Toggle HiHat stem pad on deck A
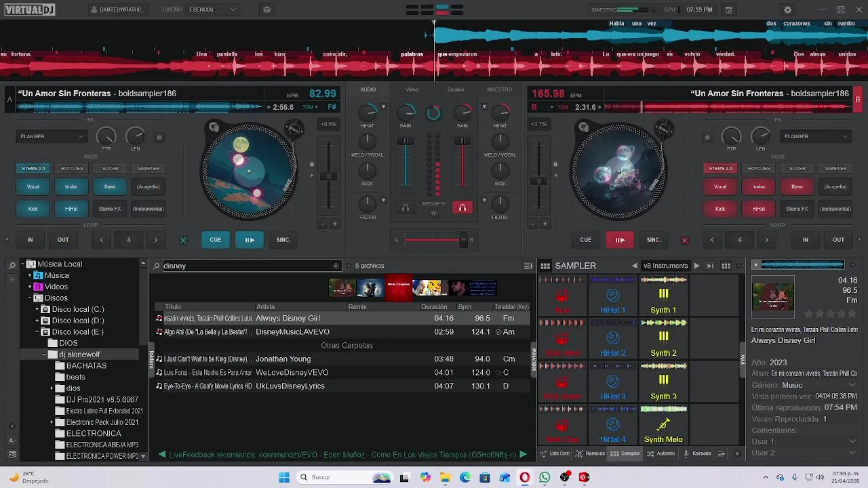The image size is (868, 488). pos(71,209)
